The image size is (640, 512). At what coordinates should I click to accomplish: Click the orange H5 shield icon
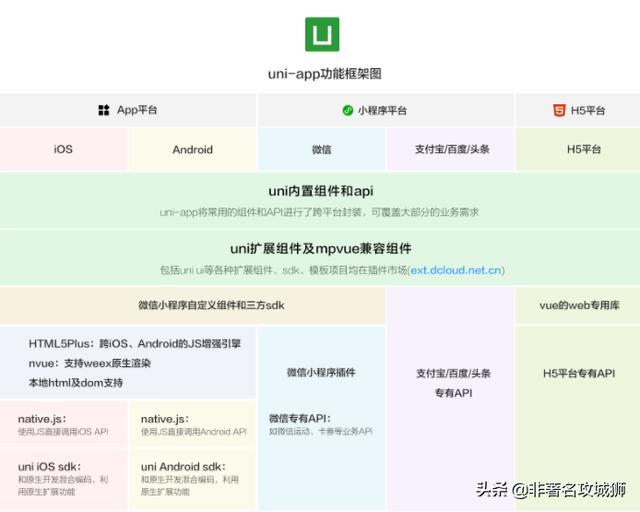[x=558, y=110]
